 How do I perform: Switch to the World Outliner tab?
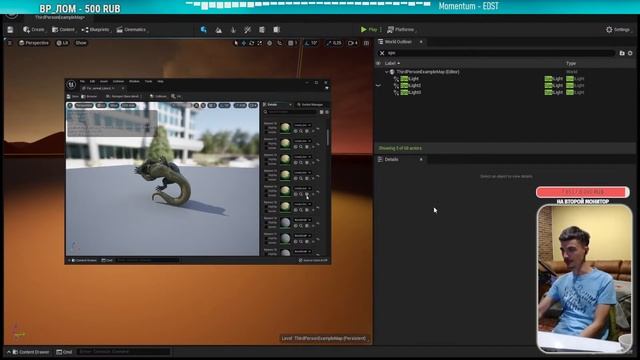click(398, 42)
